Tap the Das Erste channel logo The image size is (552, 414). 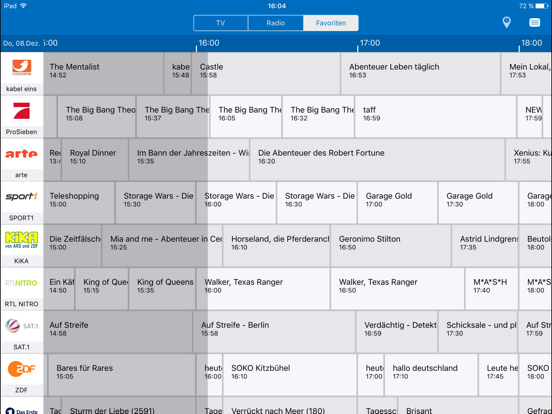click(x=22, y=410)
